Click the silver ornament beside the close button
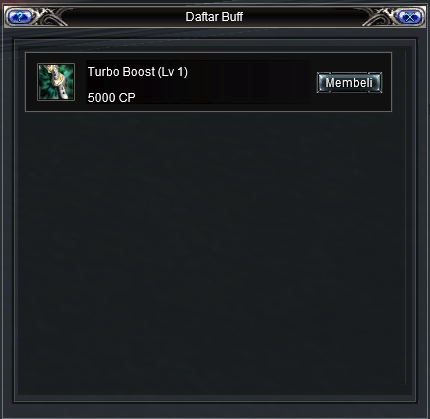Viewport: 430px width, 419px height. click(x=380, y=17)
